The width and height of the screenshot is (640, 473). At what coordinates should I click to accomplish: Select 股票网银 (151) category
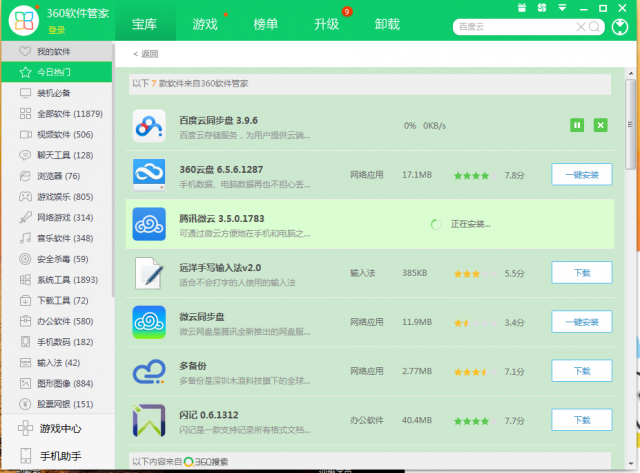click(56, 404)
